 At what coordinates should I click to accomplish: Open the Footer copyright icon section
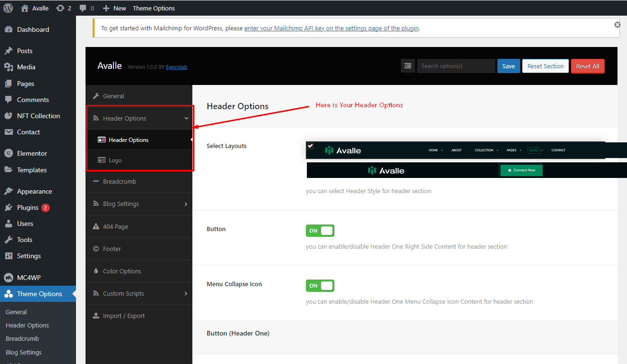click(x=96, y=249)
